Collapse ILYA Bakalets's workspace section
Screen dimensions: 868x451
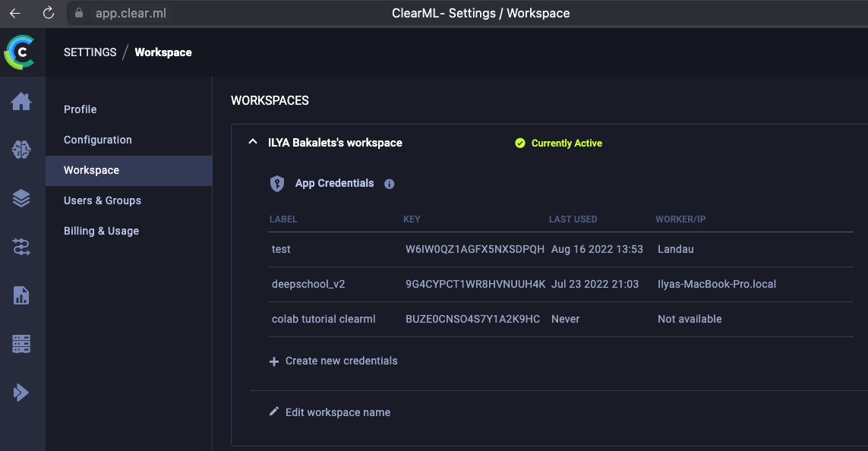(x=253, y=142)
